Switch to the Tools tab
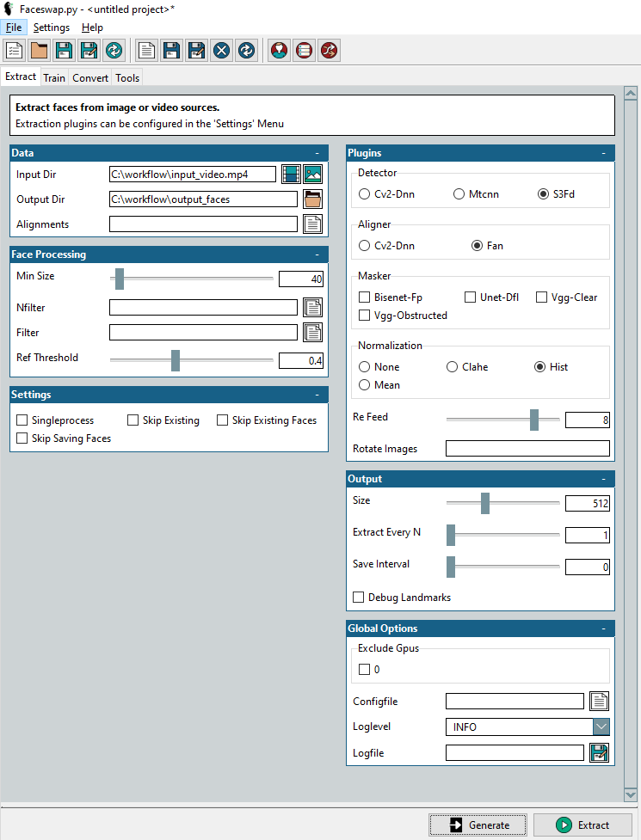The height and width of the screenshot is (840, 641). 127,77
